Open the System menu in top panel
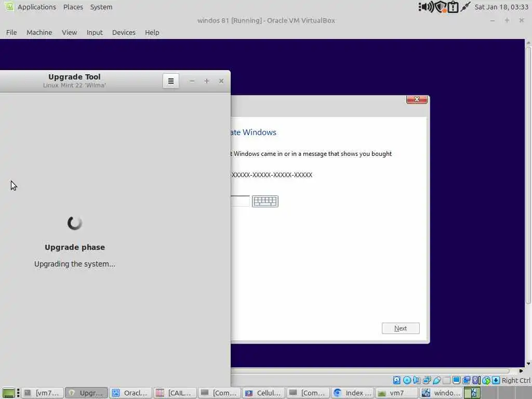This screenshot has height=399, width=532. pos(101,7)
